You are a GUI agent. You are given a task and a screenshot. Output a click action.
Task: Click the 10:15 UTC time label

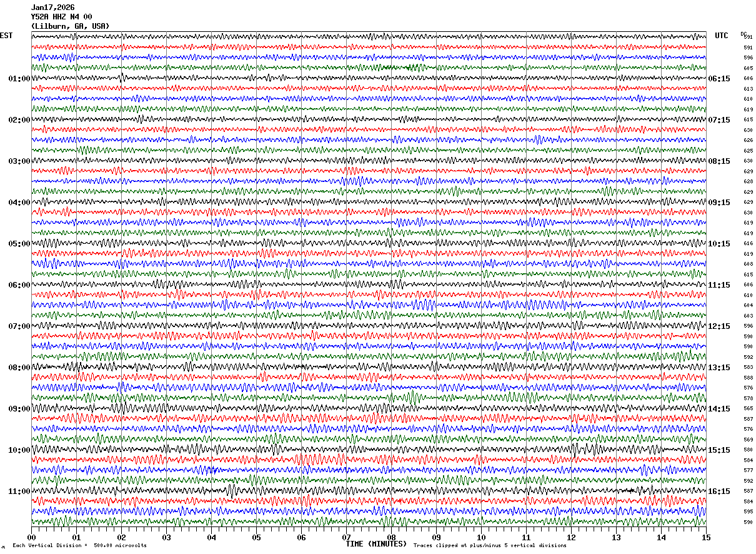719,244
